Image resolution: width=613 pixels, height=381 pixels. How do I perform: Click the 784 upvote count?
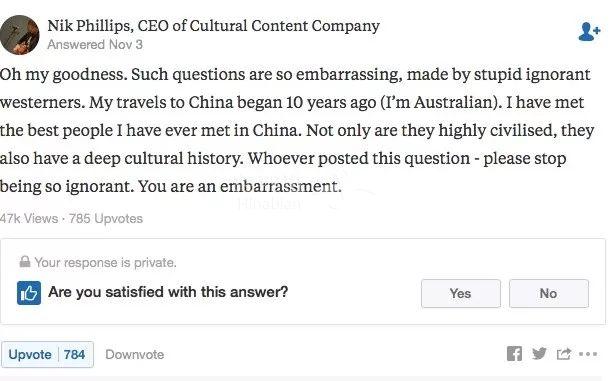click(75, 355)
